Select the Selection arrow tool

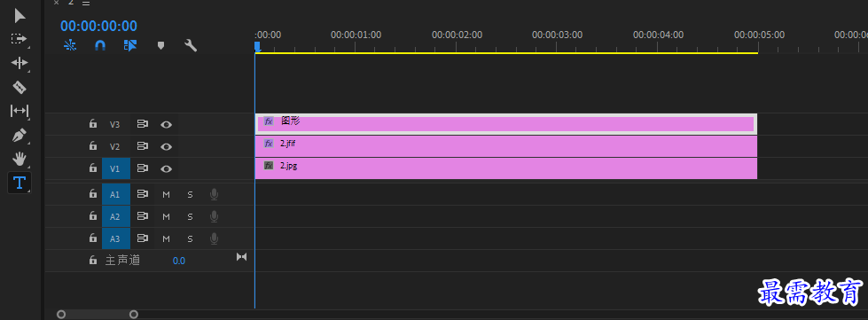tap(20, 15)
